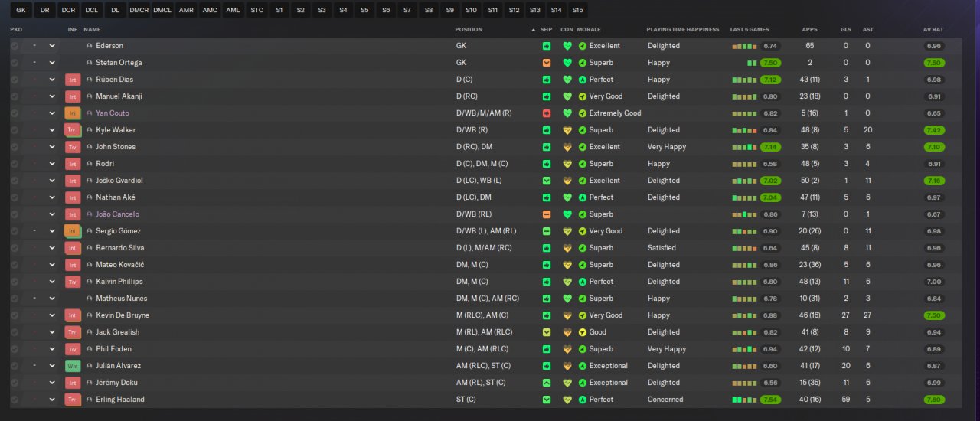The image size is (980, 421).
Task: Toggle the picked checkmark for Matheus Nunes
Action: click(15, 299)
